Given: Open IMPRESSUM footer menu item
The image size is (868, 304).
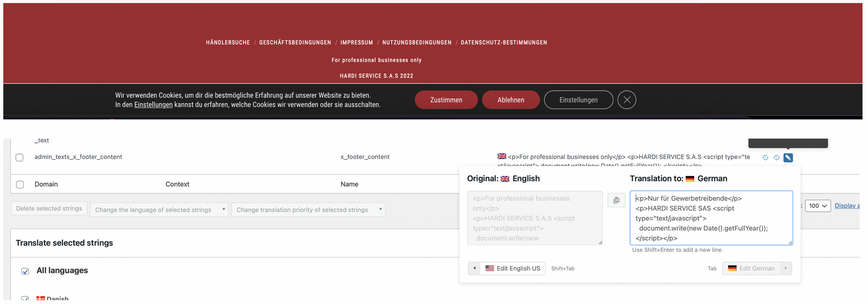Looking at the screenshot, I should 356,42.
